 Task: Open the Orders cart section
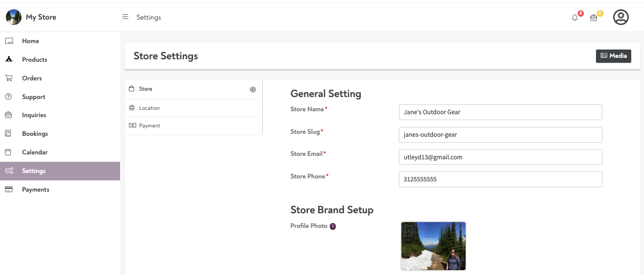[32, 78]
